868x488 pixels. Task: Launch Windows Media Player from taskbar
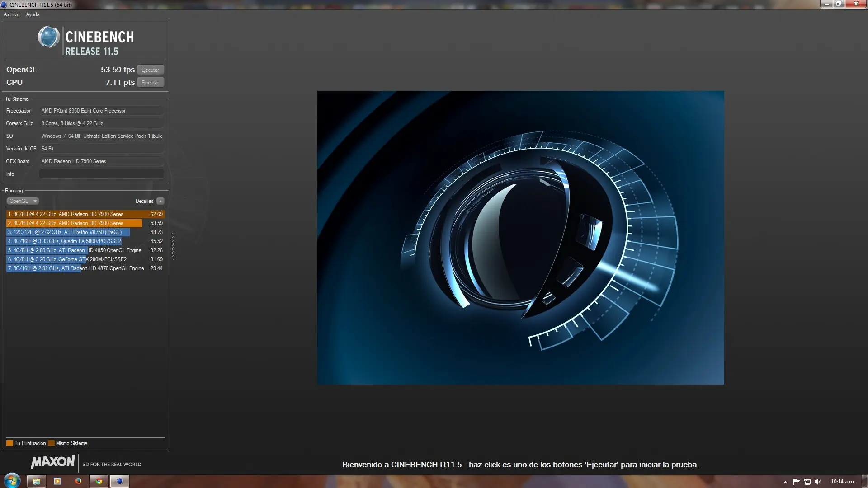point(57,481)
